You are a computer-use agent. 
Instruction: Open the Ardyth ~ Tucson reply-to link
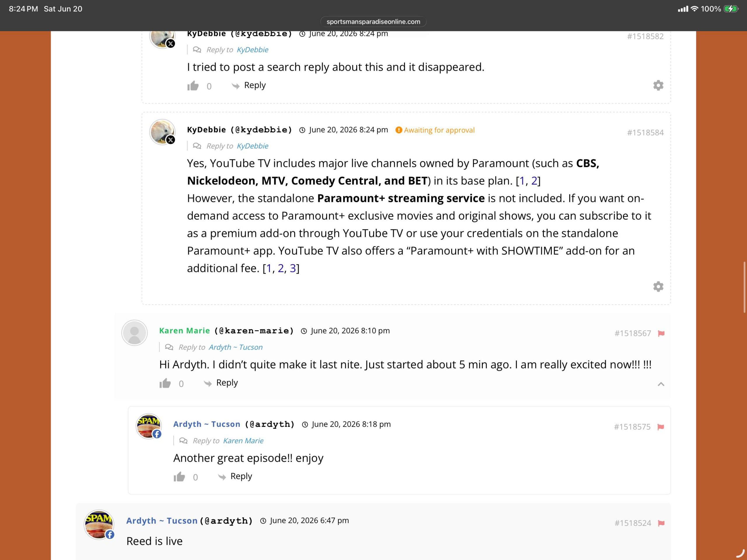[x=235, y=347]
